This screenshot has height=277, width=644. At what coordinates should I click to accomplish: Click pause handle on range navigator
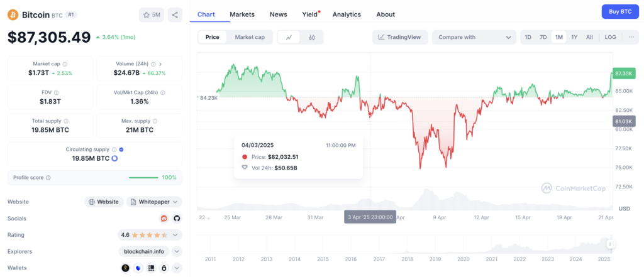(610, 244)
